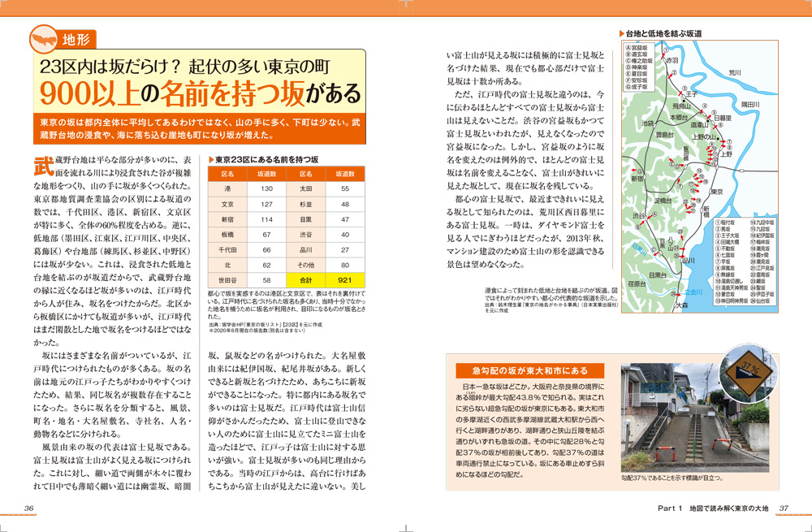This screenshot has height=532, width=812.
Task: Click the headline 23区内は坂だらけ？起伏の多い東京の町
Action: click(184, 67)
